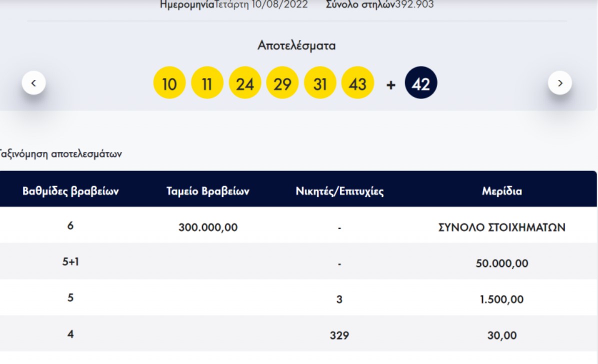This screenshot has width=598, height=364.
Task: Select the yellow ball numbered 29
Action: tap(282, 82)
